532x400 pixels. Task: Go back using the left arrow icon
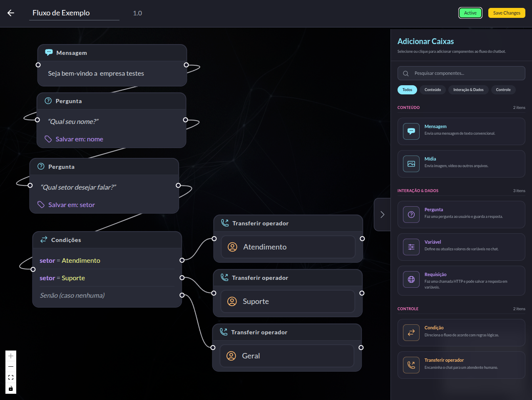[11, 13]
